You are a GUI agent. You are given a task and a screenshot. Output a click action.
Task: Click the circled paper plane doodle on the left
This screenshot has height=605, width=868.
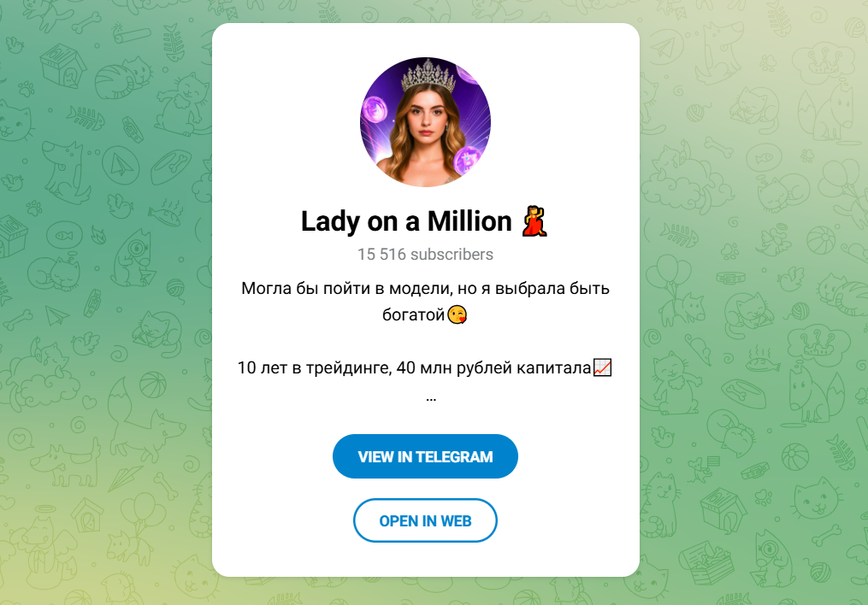click(120, 165)
